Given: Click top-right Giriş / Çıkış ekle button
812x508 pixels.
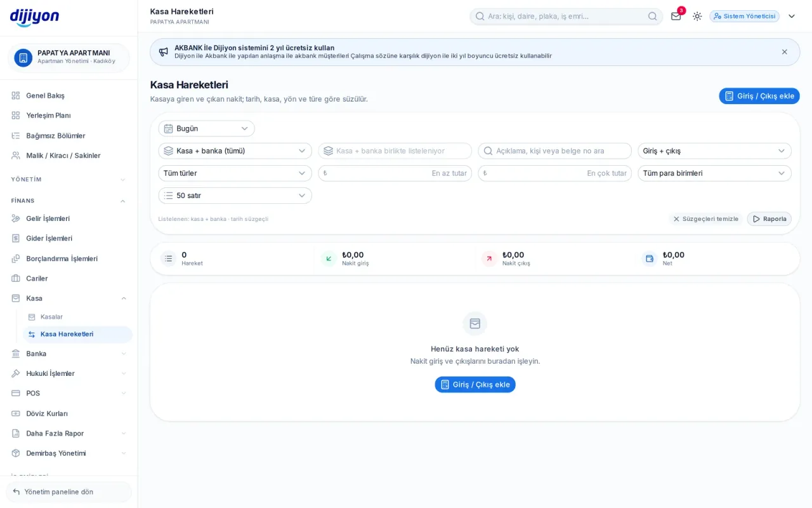Looking at the screenshot, I should 759,96.
